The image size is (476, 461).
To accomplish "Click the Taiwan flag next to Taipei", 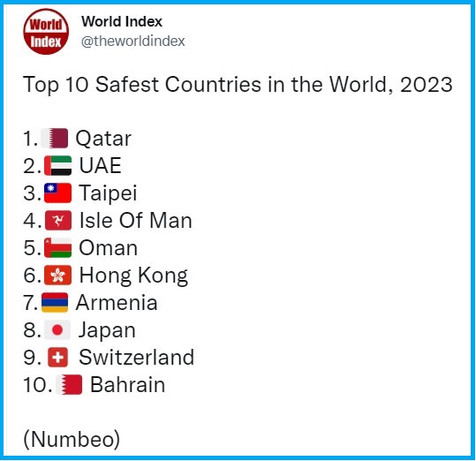I will pyautogui.click(x=58, y=193).
